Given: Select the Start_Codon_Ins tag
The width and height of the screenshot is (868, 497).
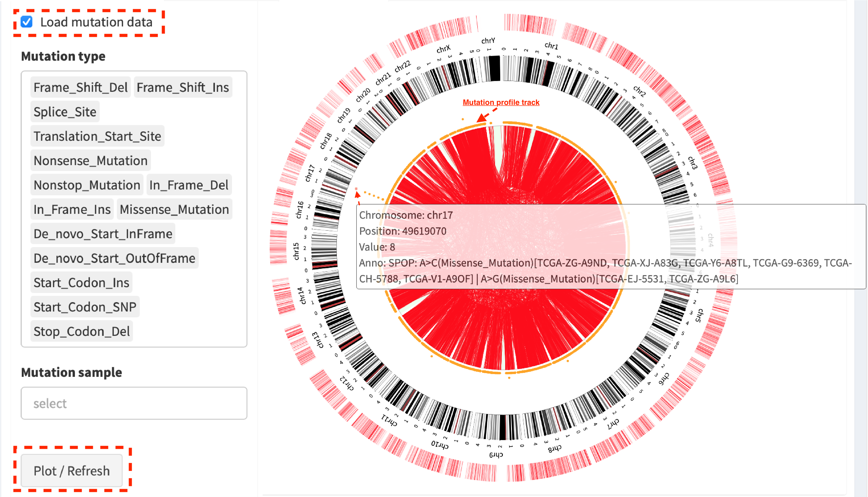Looking at the screenshot, I should (81, 283).
